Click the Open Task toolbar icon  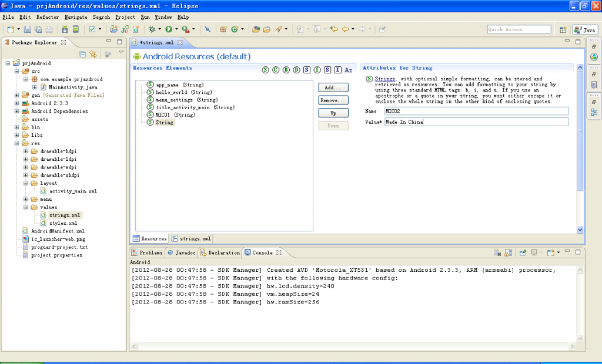point(267,29)
